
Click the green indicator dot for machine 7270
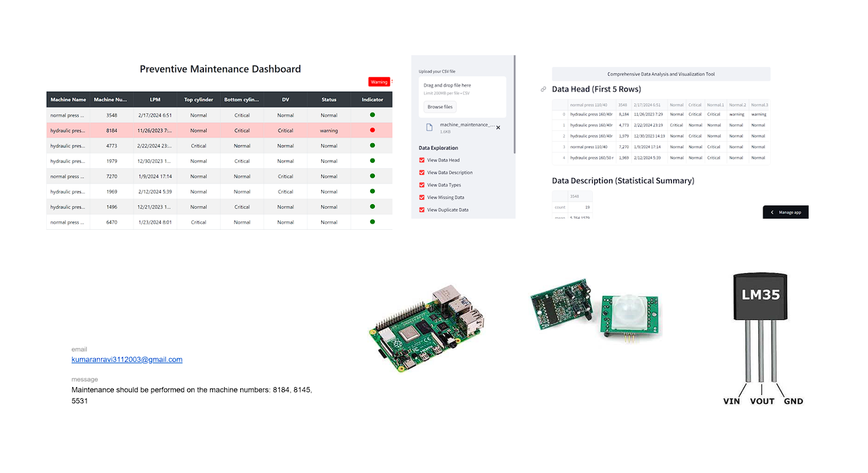pyautogui.click(x=372, y=176)
